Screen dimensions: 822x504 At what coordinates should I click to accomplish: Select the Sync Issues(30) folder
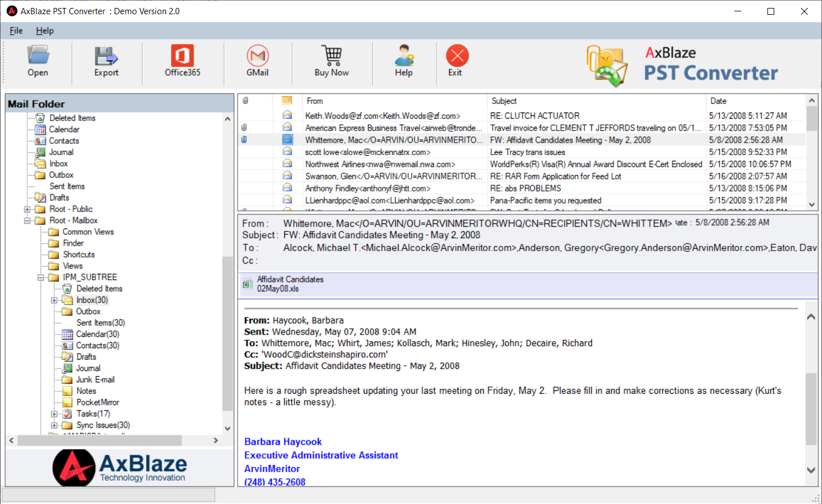tap(103, 425)
